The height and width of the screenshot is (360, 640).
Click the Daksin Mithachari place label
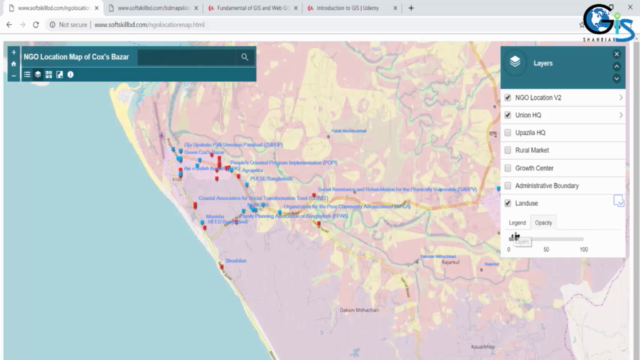click(x=359, y=310)
